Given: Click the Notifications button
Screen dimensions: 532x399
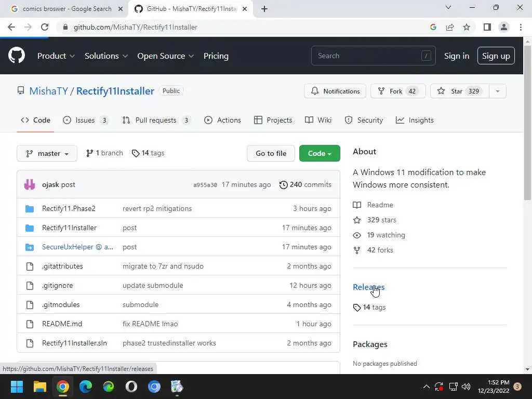Looking at the screenshot, I should 335,91.
